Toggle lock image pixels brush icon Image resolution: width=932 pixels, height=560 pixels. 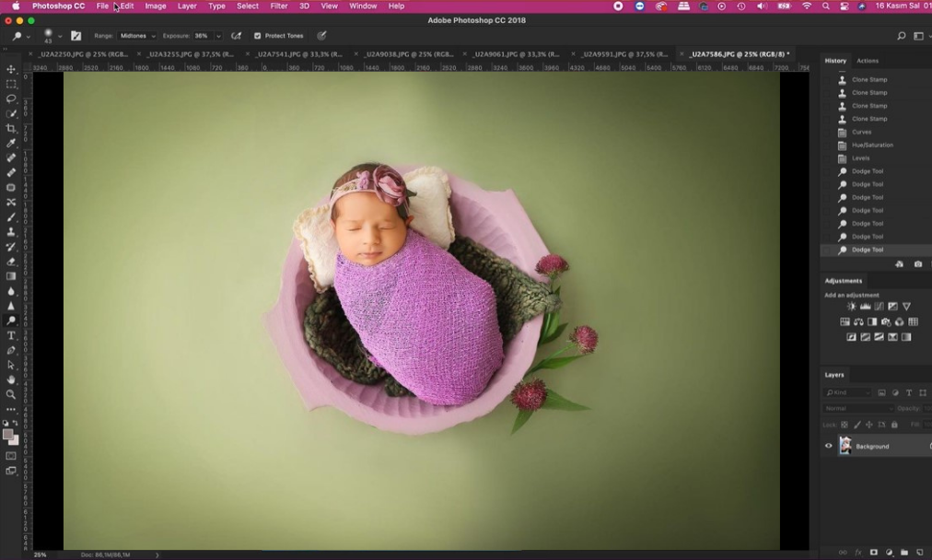click(x=856, y=425)
